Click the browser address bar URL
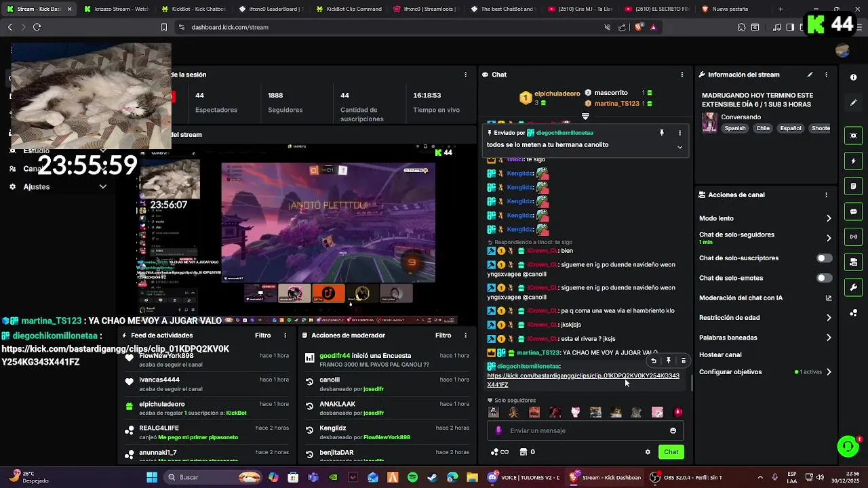 tap(230, 27)
